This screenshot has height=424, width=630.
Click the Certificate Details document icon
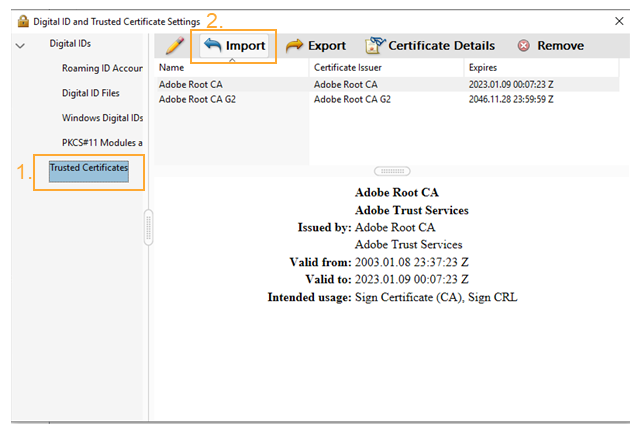click(x=375, y=45)
